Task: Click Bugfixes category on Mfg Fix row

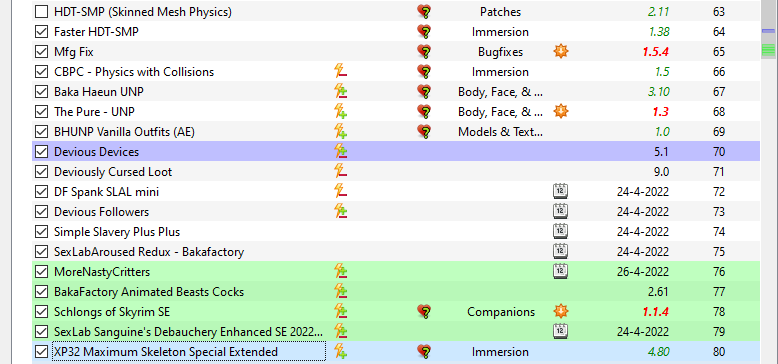Action: click(x=501, y=52)
